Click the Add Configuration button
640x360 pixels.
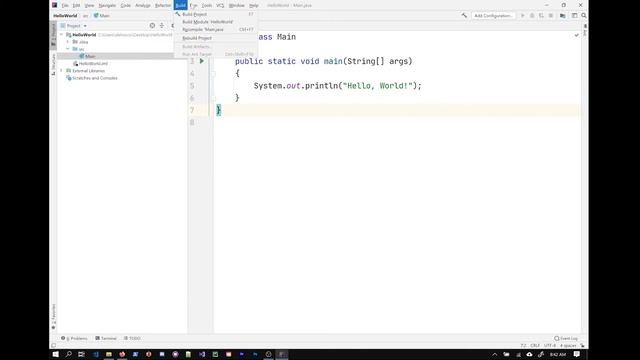pyautogui.click(x=493, y=16)
